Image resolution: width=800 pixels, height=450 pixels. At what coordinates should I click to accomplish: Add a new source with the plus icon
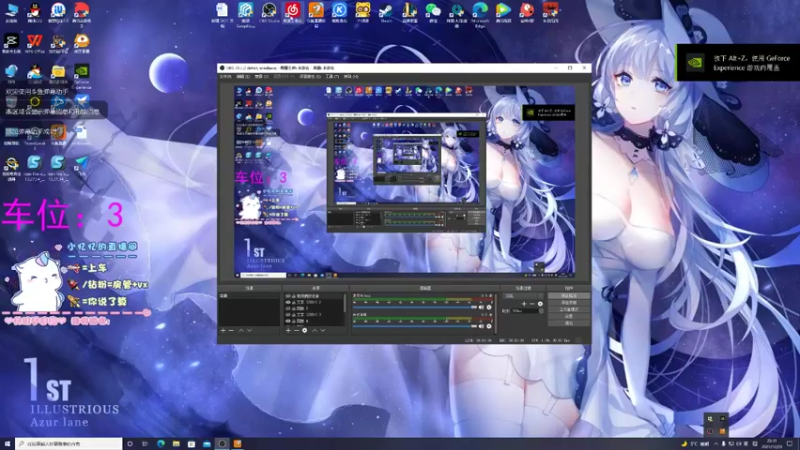click(x=288, y=330)
